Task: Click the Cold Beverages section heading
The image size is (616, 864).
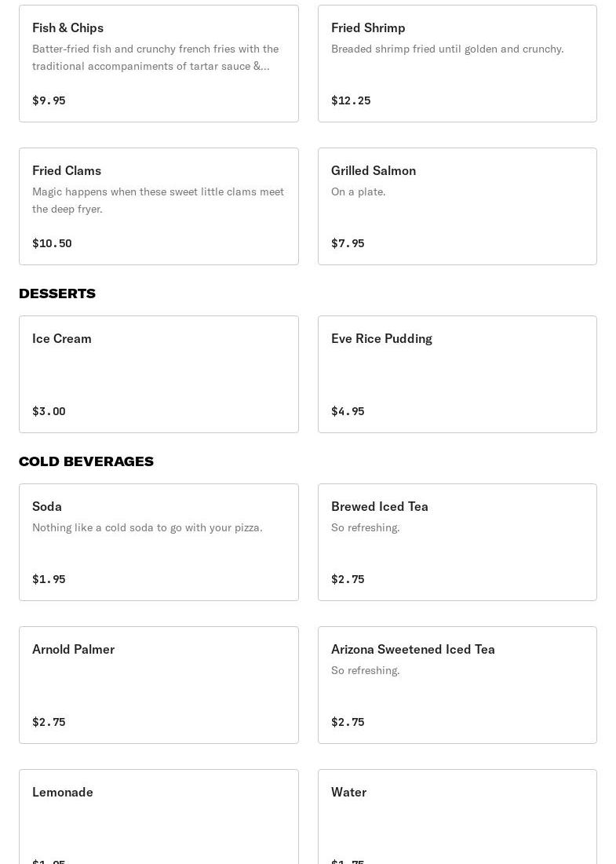Action: click(x=86, y=461)
